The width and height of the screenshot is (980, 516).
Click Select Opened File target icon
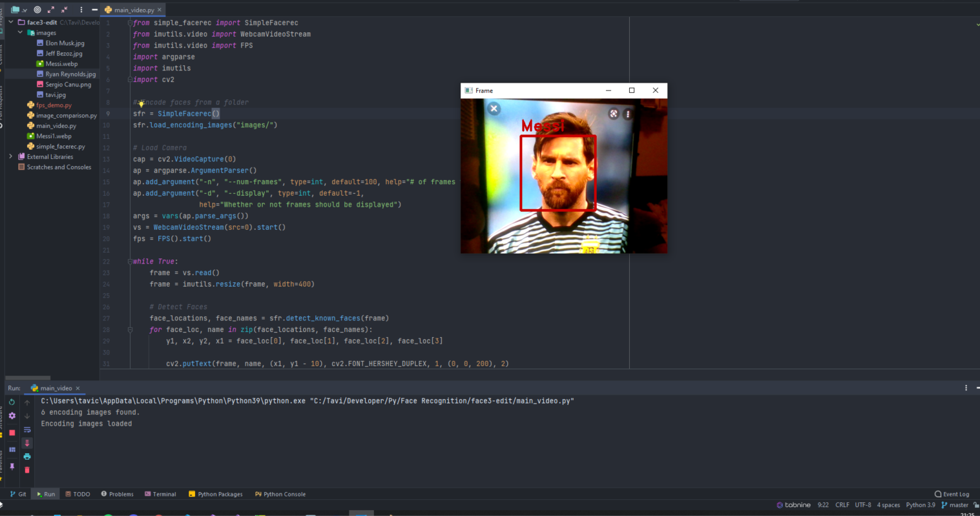point(37,10)
